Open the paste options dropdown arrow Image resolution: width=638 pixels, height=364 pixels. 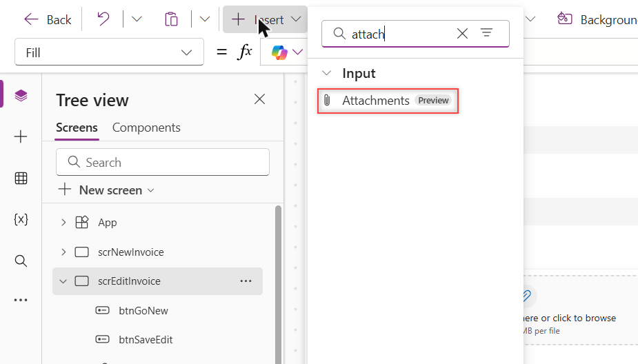(205, 19)
